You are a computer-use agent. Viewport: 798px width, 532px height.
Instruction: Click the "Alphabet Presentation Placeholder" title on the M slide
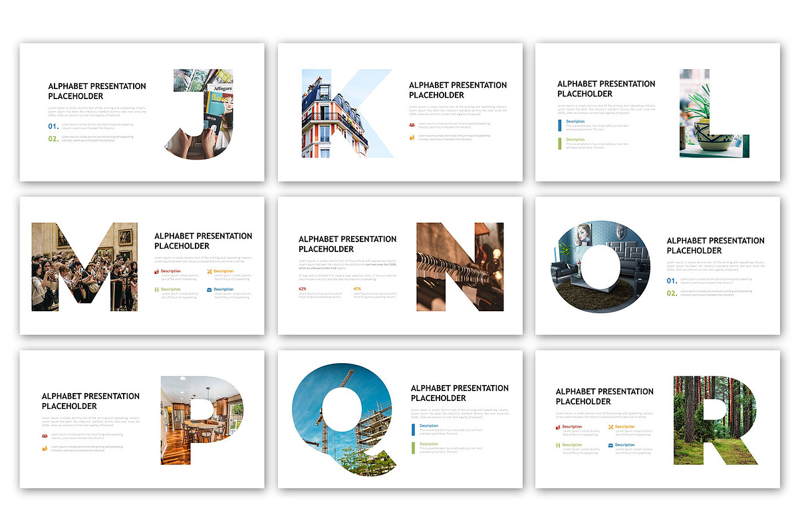[x=203, y=241]
